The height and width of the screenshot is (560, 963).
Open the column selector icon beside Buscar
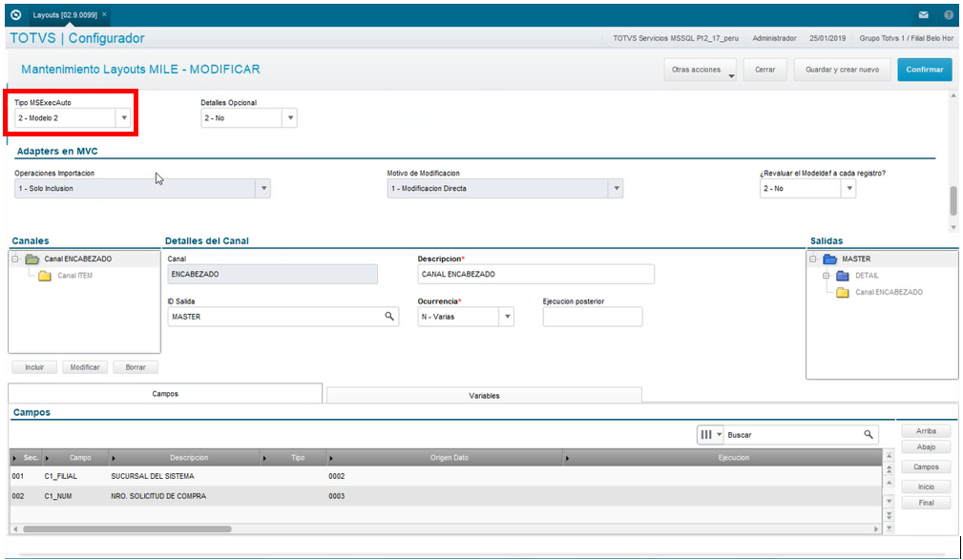(711, 435)
